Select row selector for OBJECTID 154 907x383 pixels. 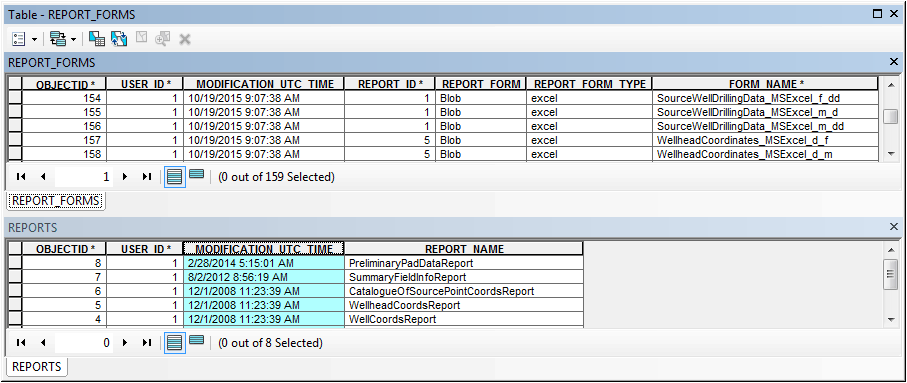coord(15,98)
